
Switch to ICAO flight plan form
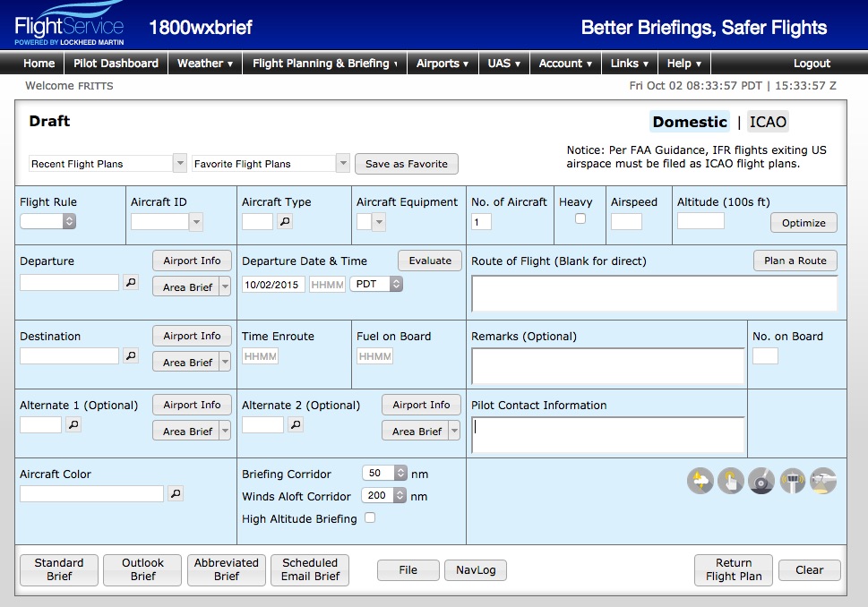pos(768,122)
